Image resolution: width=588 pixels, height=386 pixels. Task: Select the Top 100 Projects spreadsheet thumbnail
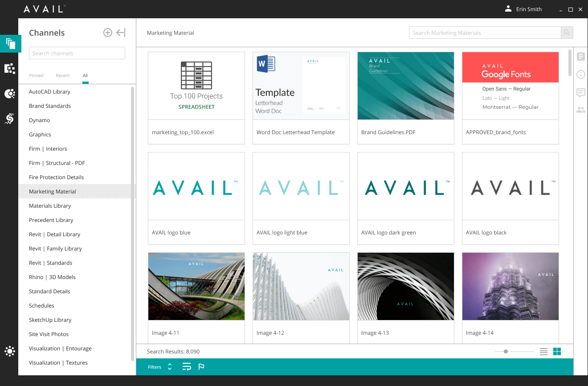(x=196, y=86)
